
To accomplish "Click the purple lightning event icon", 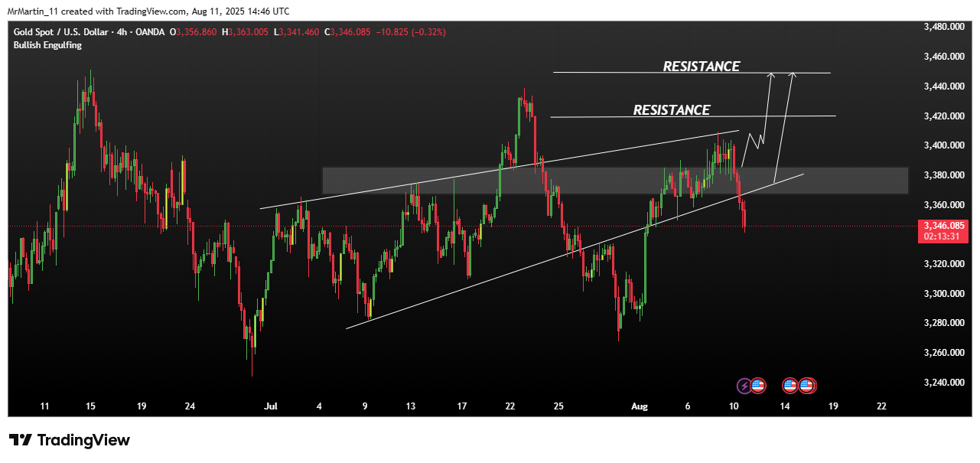I will click(744, 386).
